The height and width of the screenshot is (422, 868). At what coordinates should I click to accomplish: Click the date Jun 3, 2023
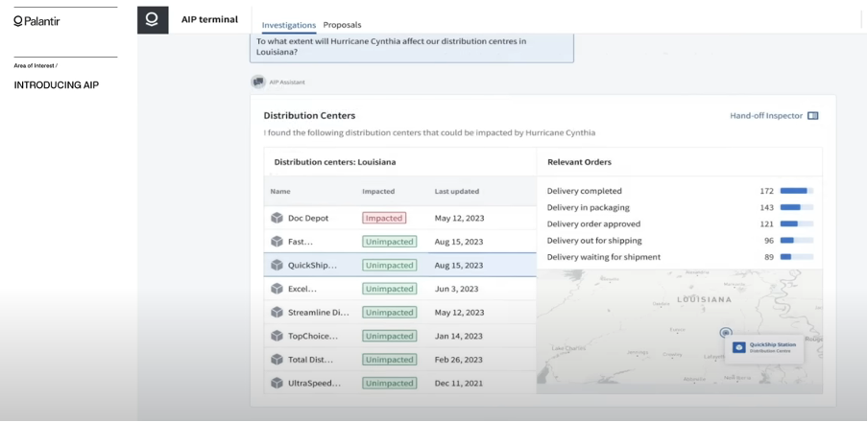point(457,289)
